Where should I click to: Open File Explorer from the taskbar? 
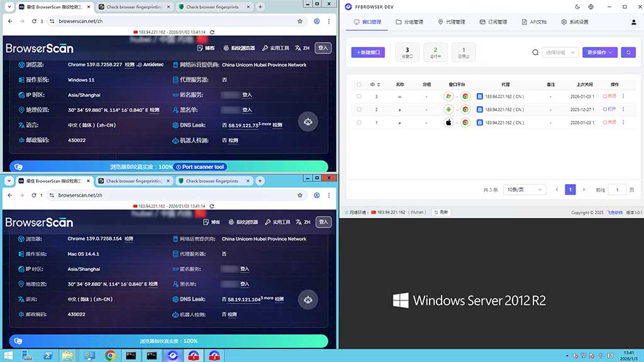[68, 356]
